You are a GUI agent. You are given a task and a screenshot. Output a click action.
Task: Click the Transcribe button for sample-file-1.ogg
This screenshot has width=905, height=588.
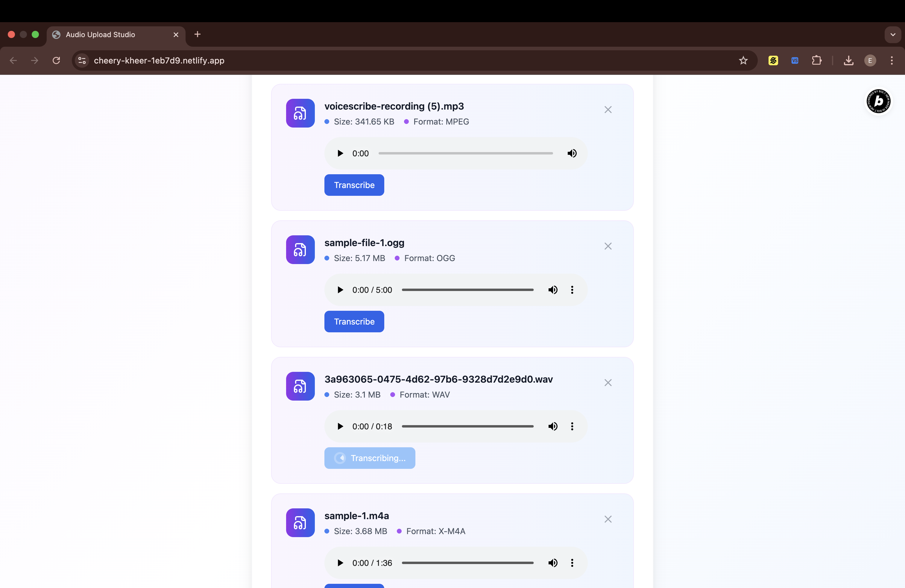pos(354,321)
